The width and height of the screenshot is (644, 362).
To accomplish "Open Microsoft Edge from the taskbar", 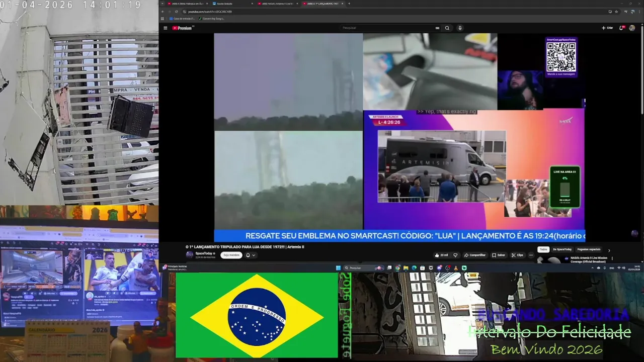I will pos(414,268).
